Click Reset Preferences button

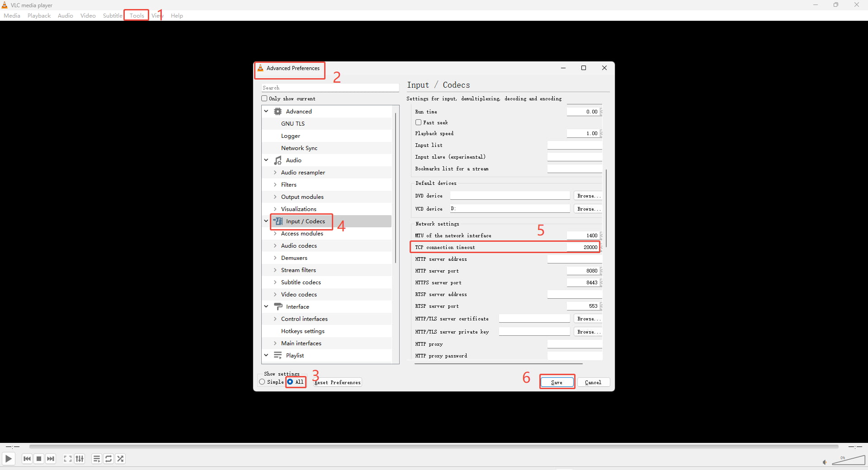point(338,382)
